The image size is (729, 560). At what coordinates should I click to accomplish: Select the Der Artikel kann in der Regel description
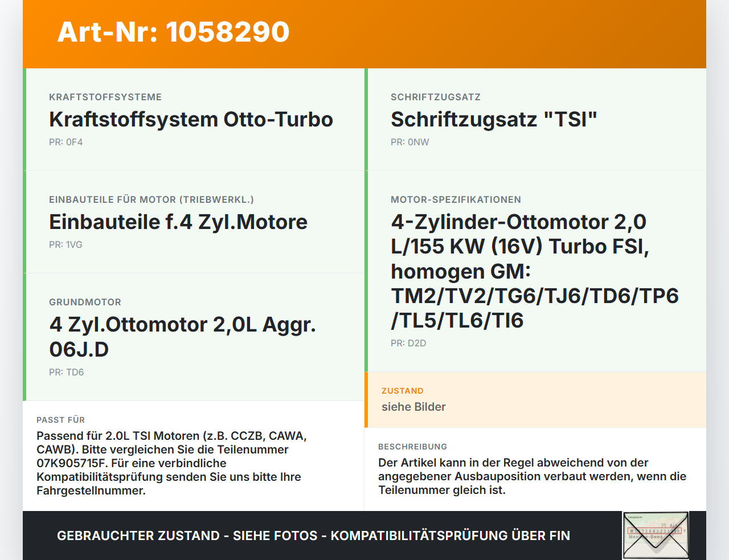(x=532, y=476)
